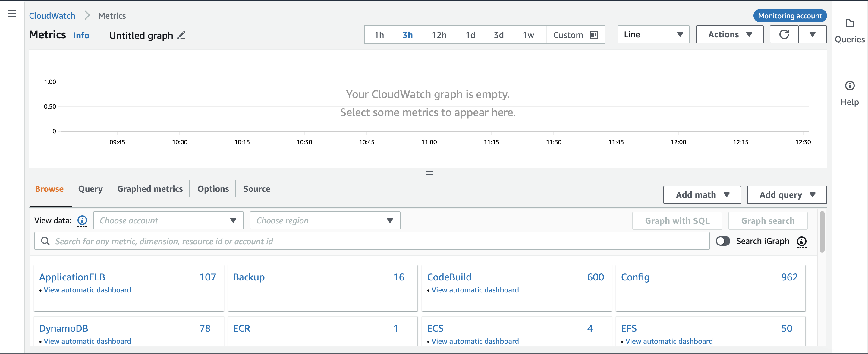This screenshot has width=868, height=354.
Task: Expand the Add math dropdown
Action: pyautogui.click(x=702, y=195)
